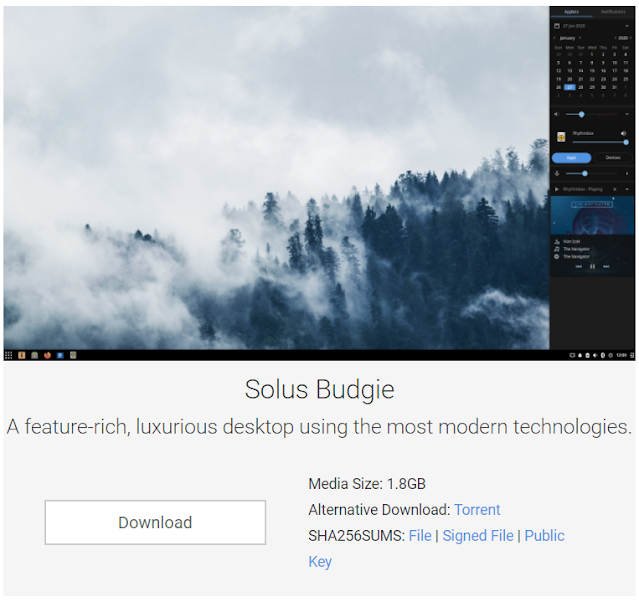639x602 pixels.
Task: Click the microphone icon beside the input slider
Action: pyautogui.click(x=557, y=174)
